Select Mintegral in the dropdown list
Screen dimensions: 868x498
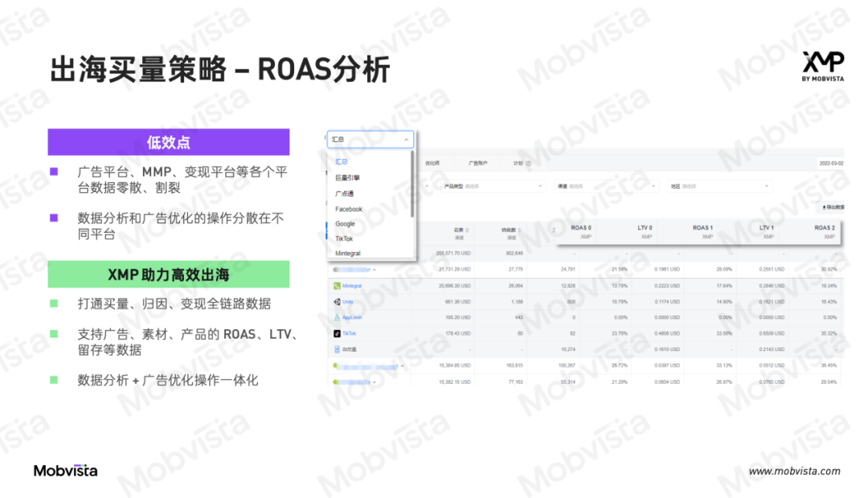348,254
